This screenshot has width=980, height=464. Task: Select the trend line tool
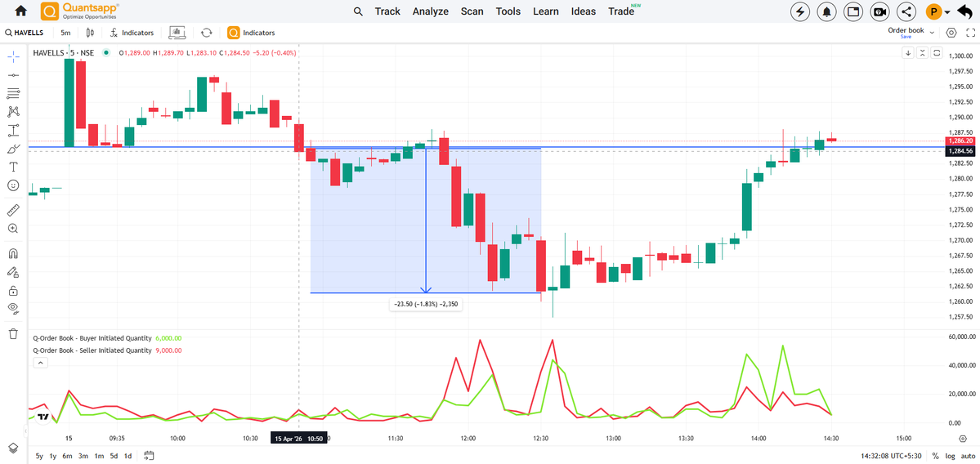click(13, 75)
